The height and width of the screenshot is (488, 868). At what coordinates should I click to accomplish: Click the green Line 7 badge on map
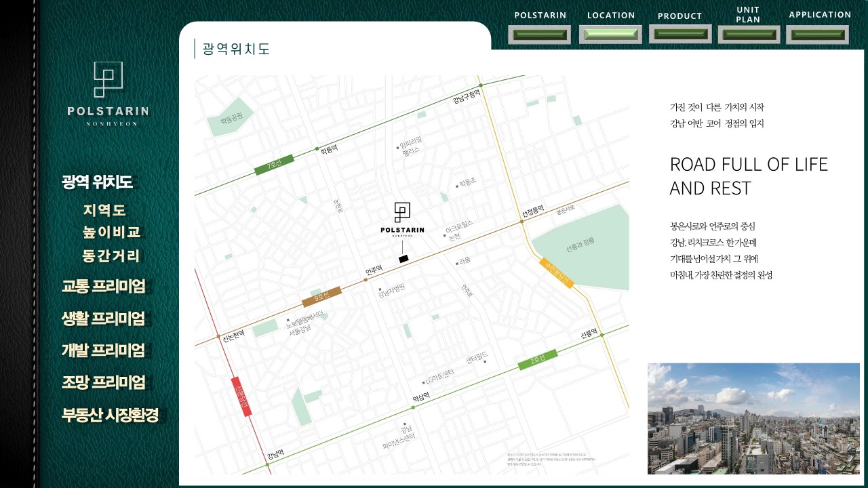click(274, 165)
